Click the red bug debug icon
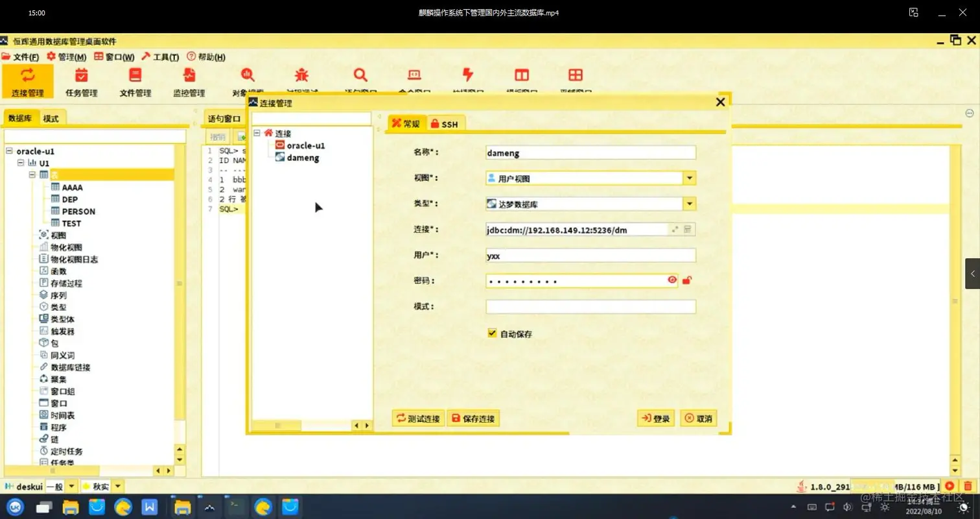This screenshot has height=519, width=980. click(301, 75)
